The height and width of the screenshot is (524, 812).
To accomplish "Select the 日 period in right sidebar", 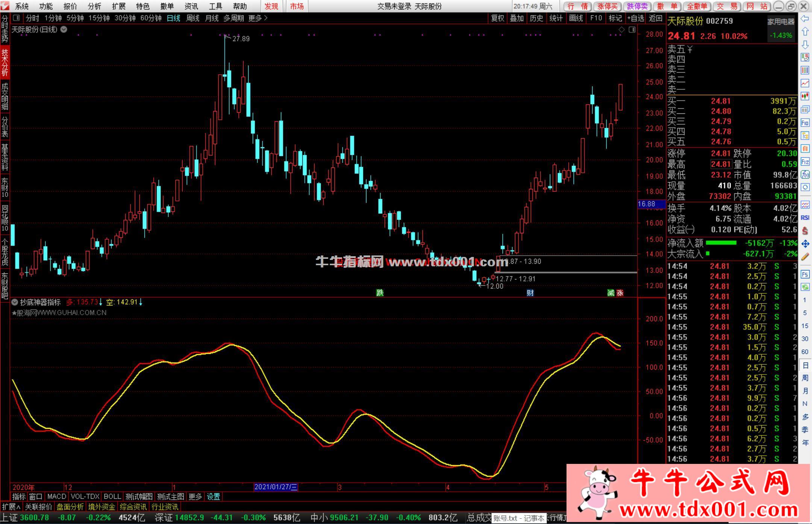I will [805, 365].
